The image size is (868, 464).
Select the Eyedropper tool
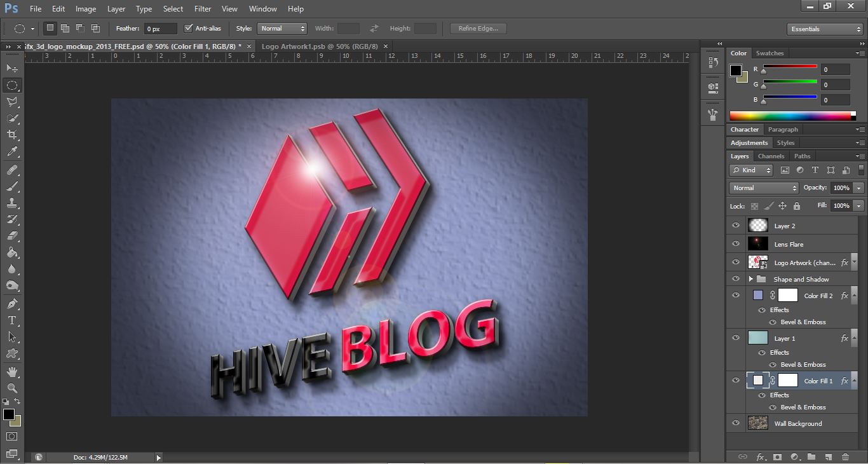12,151
